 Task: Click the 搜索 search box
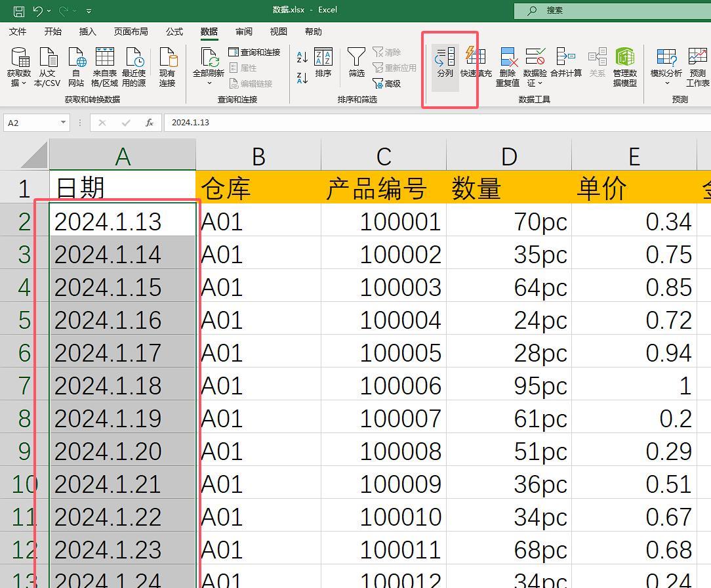(x=612, y=10)
